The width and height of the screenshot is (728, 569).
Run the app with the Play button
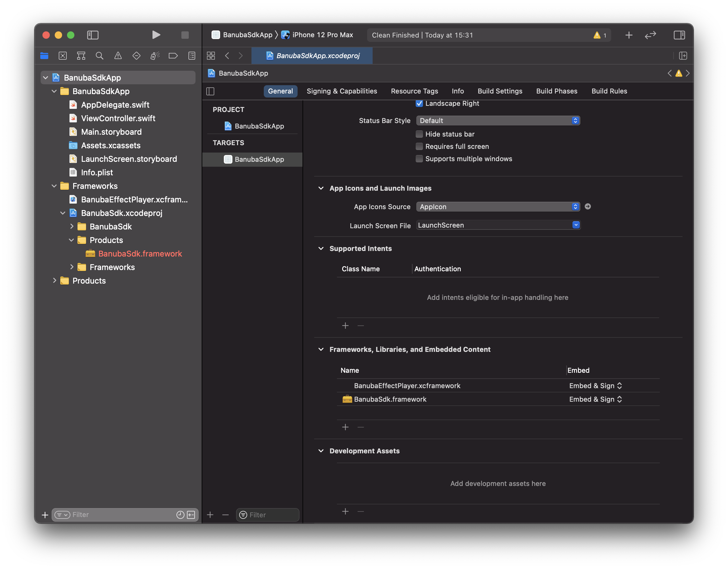click(156, 35)
